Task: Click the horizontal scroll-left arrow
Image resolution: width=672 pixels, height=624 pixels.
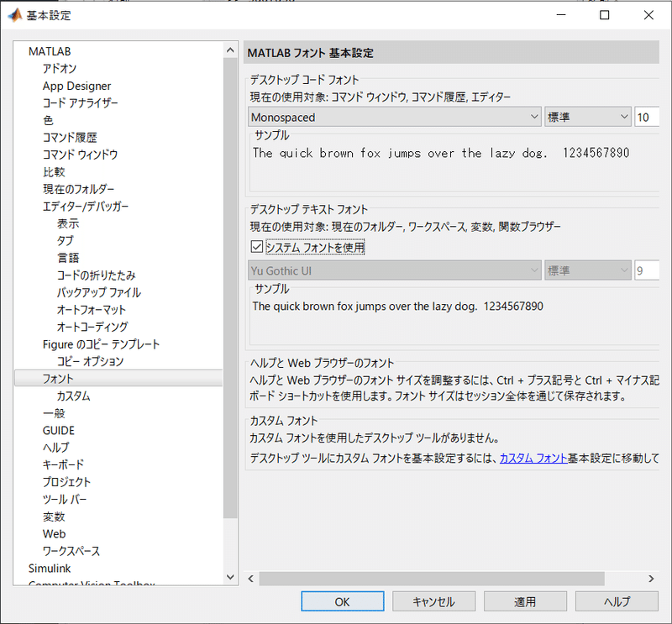Action: [251, 579]
